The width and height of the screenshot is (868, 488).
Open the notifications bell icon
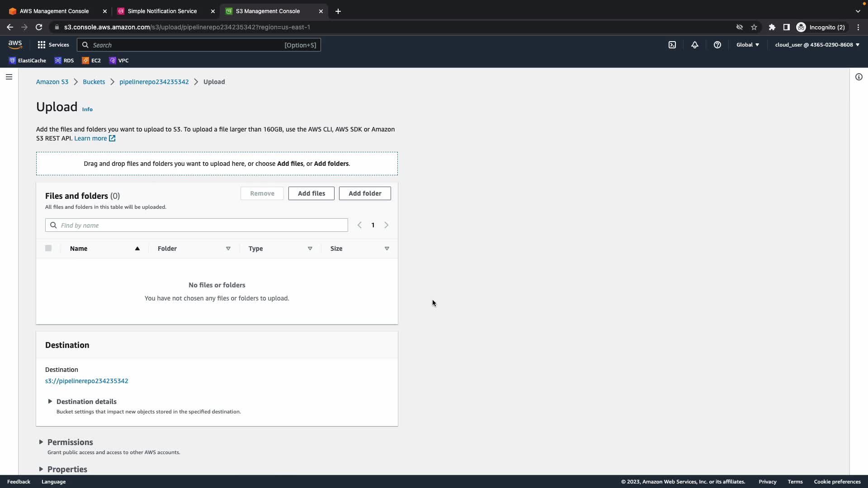(695, 45)
